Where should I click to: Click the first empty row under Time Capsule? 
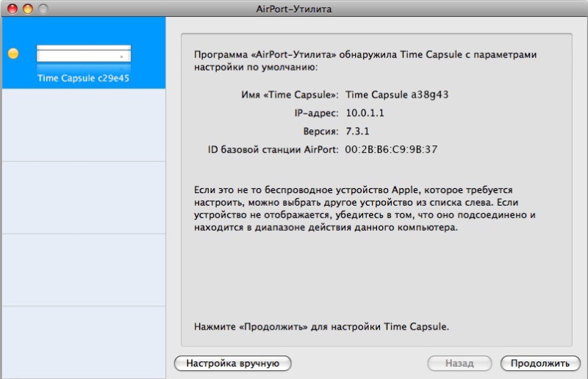click(x=83, y=125)
